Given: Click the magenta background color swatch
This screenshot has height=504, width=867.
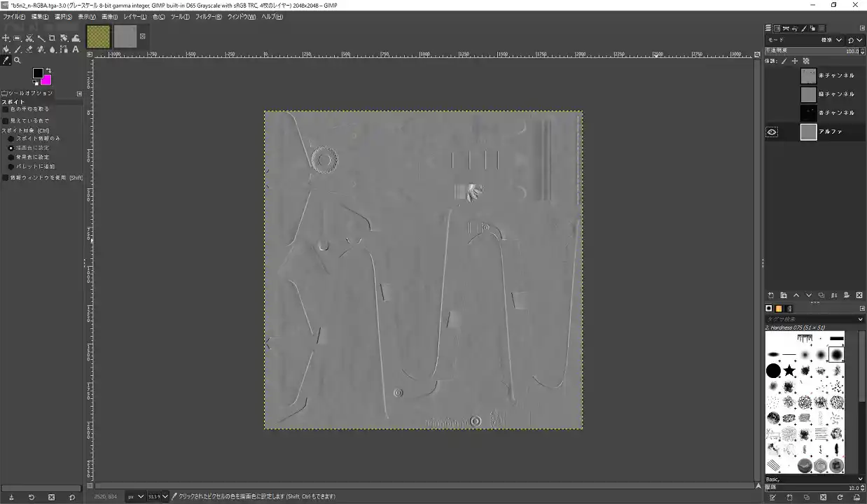Looking at the screenshot, I should [x=46, y=80].
